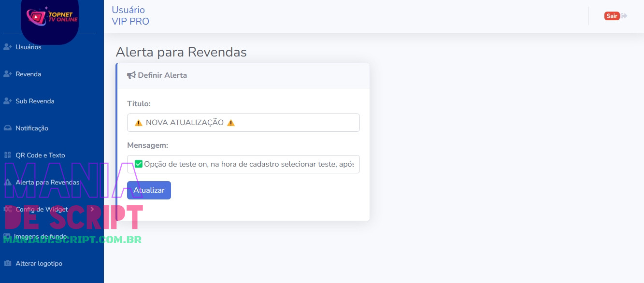
Task: Click the Mensagem: label
Action: (147, 145)
